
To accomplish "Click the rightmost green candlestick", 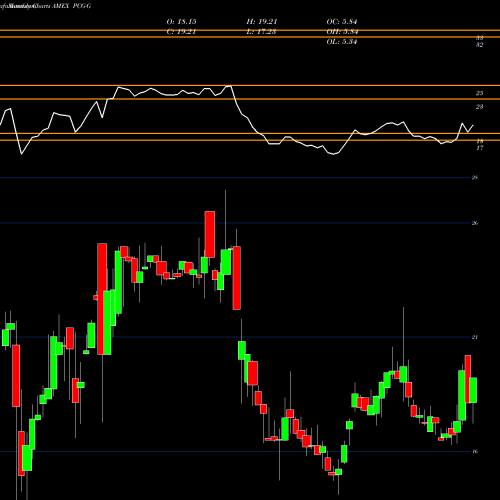I will pyautogui.click(x=473, y=390).
